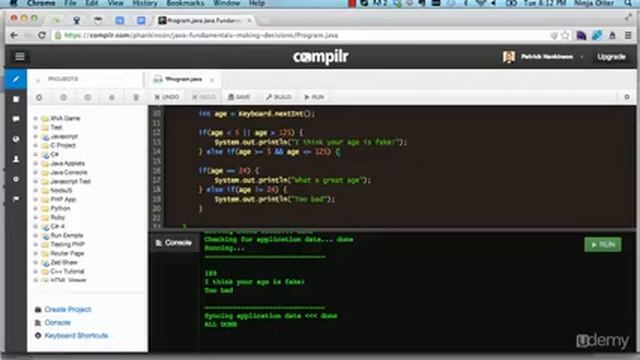Viewport: 640px width, 360px height.
Task: Open the History menu in menu bar
Action: click(145, 3)
